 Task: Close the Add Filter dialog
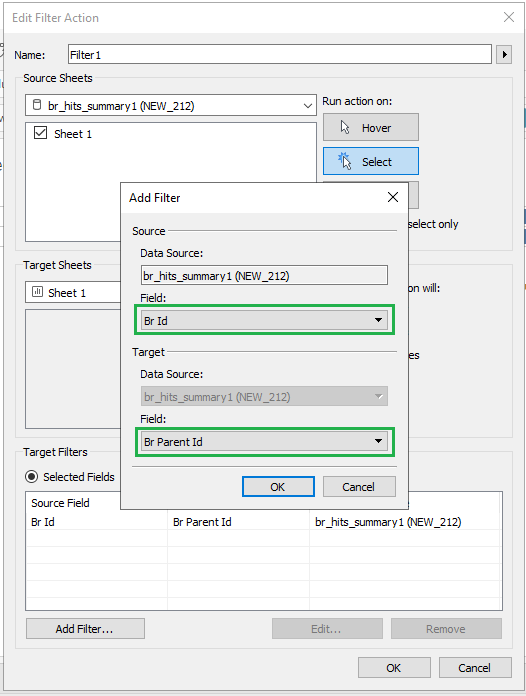(393, 197)
